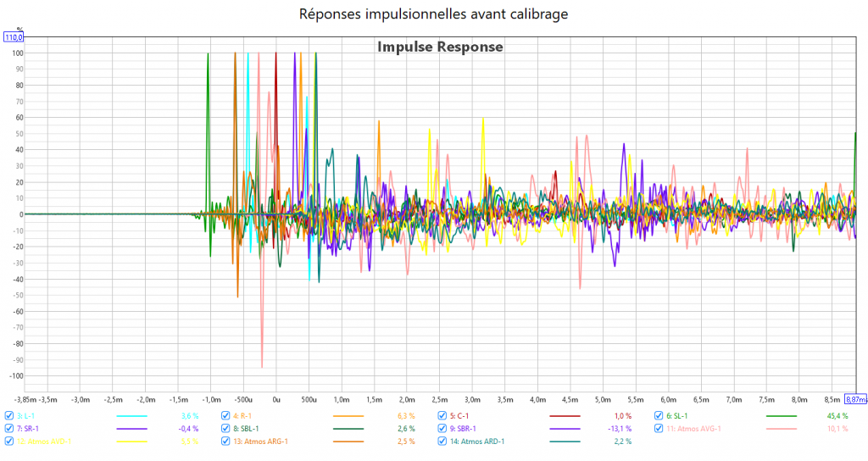The image size is (868, 461).
Task: Hide the 9: SBR-1 trace
Action: 442,429
